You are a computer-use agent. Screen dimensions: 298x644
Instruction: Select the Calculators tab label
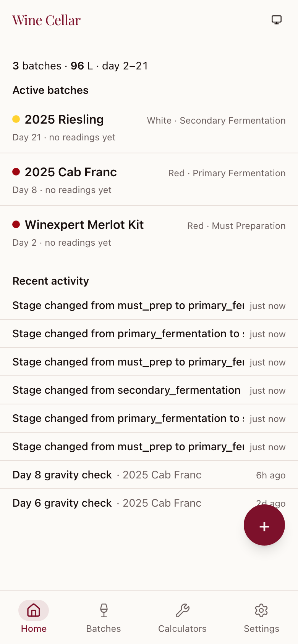click(183, 629)
